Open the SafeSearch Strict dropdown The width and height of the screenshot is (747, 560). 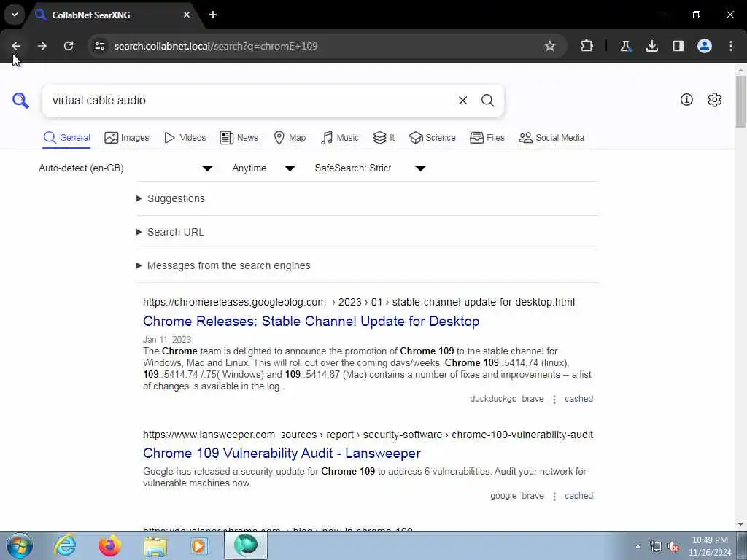click(x=370, y=168)
